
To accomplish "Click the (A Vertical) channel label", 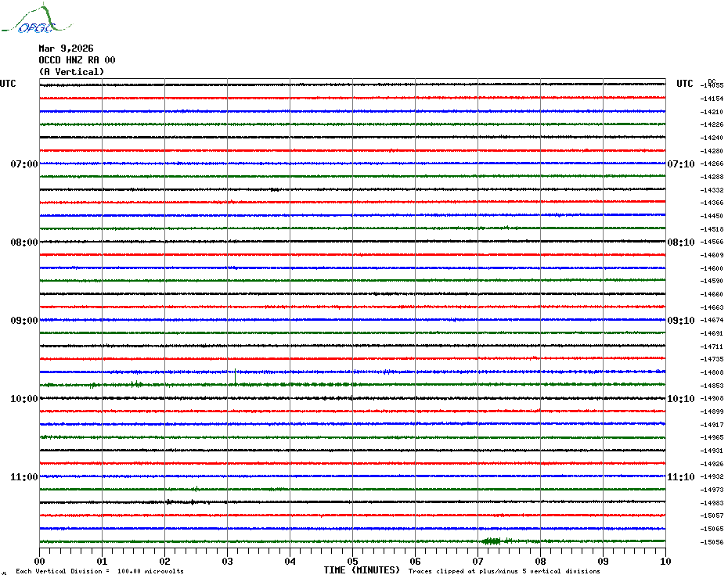I will pos(71,72).
